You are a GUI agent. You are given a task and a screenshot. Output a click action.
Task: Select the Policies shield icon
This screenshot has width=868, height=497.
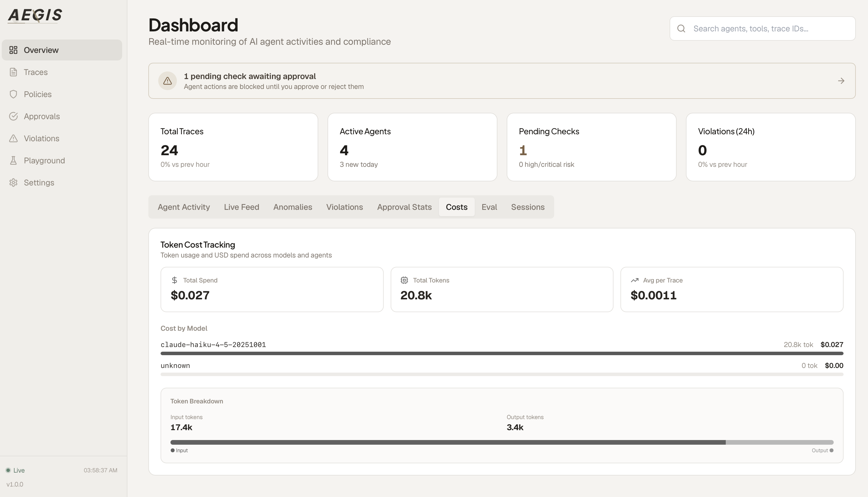pos(14,94)
